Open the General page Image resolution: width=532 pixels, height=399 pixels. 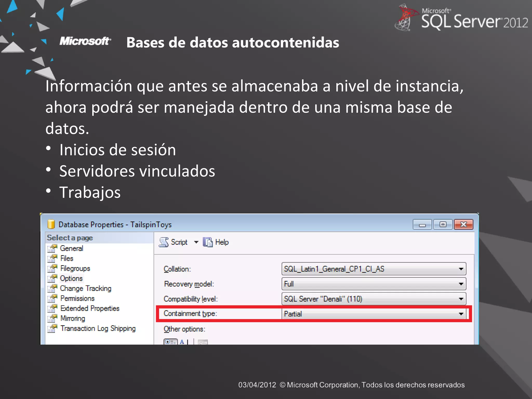pos(71,248)
